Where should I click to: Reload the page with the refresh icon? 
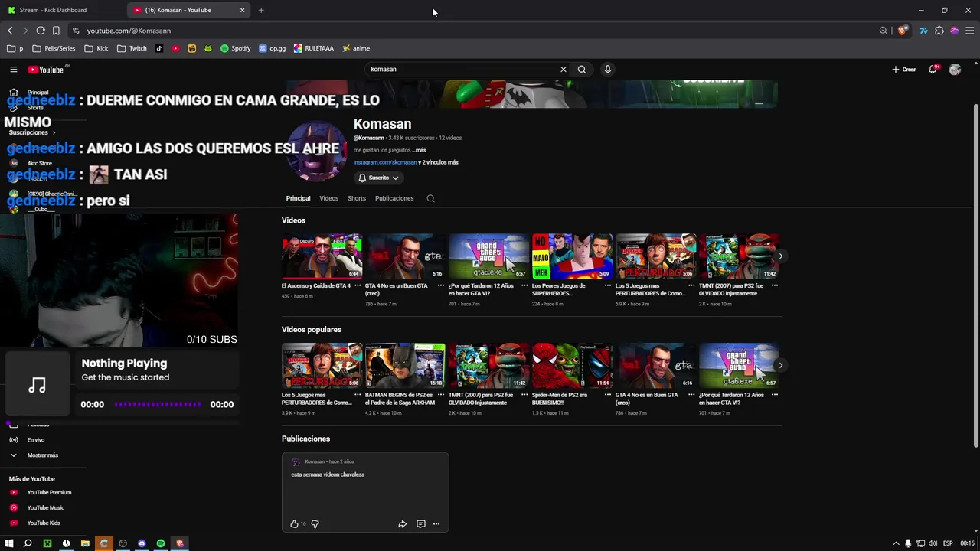(41, 31)
